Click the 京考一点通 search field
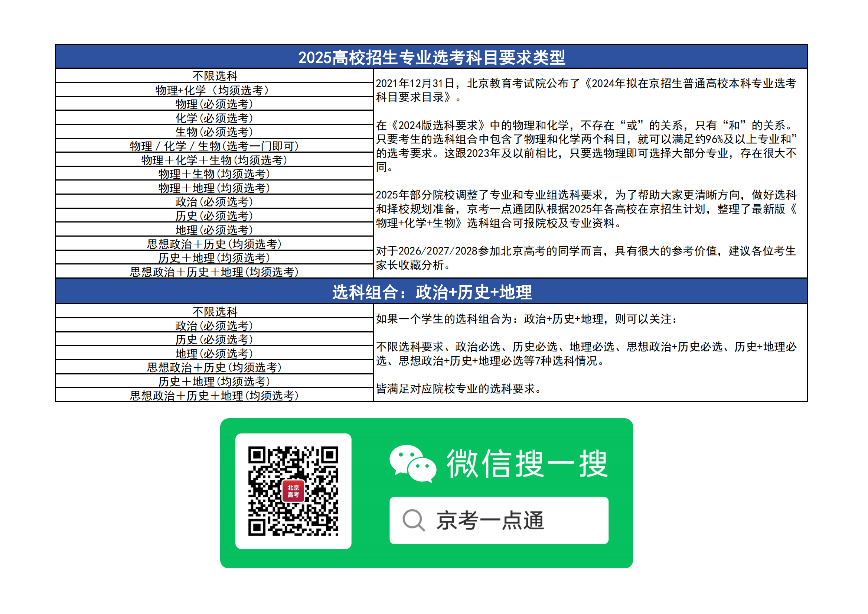 click(x=499, y=520)
